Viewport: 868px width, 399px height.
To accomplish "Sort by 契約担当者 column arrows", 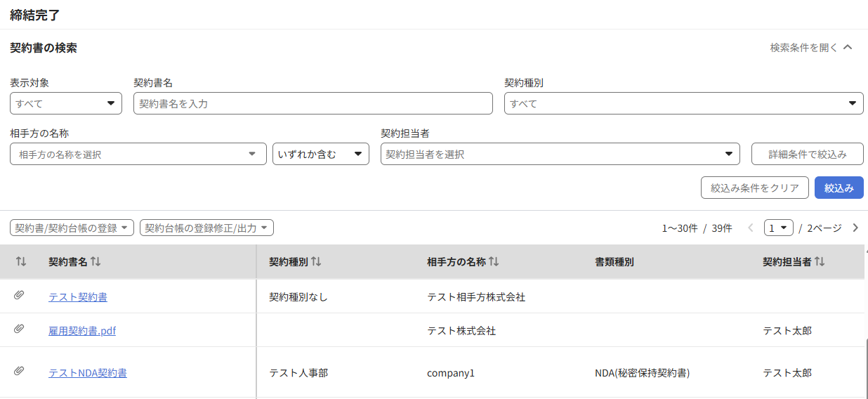I will [820, 261].
